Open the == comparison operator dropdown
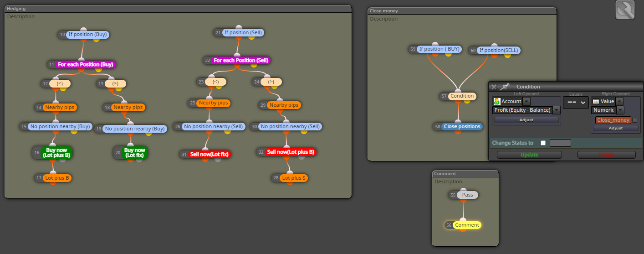This screenshot has height=254, width=644. 576,103
